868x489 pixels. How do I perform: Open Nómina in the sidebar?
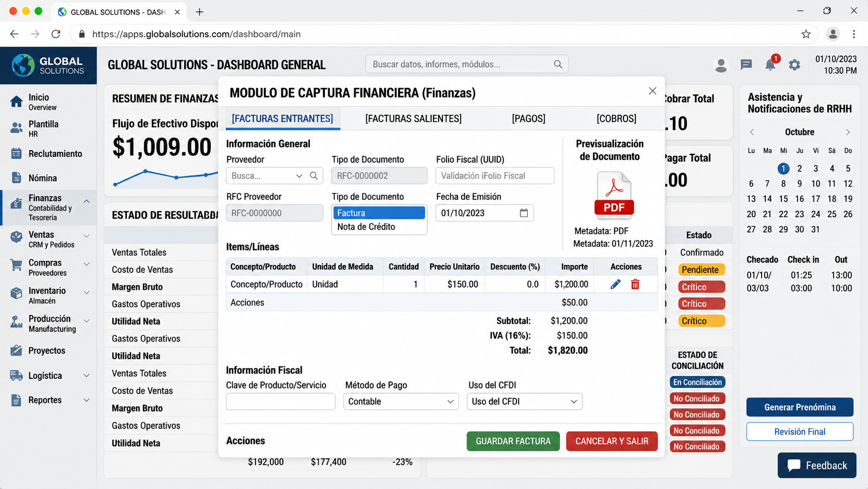click(48, 178)
